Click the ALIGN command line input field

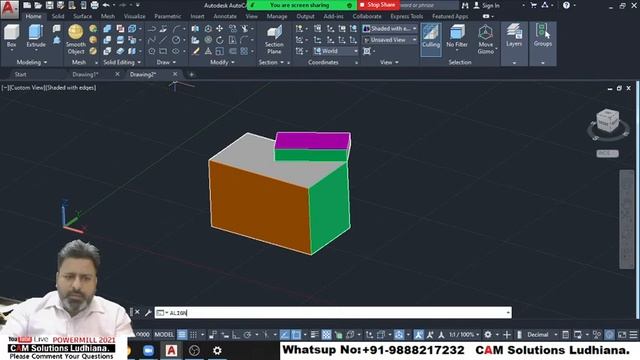(333, 313)
